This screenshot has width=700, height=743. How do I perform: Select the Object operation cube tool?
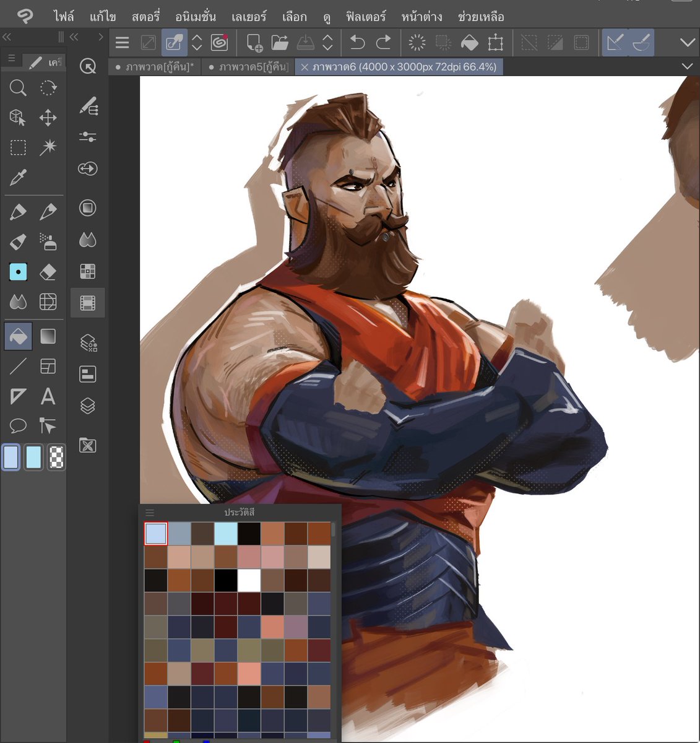18,118
